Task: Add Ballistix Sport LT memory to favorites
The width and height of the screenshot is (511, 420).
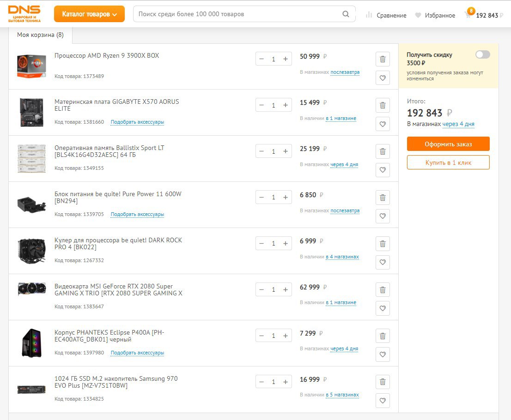Action: 383,170
